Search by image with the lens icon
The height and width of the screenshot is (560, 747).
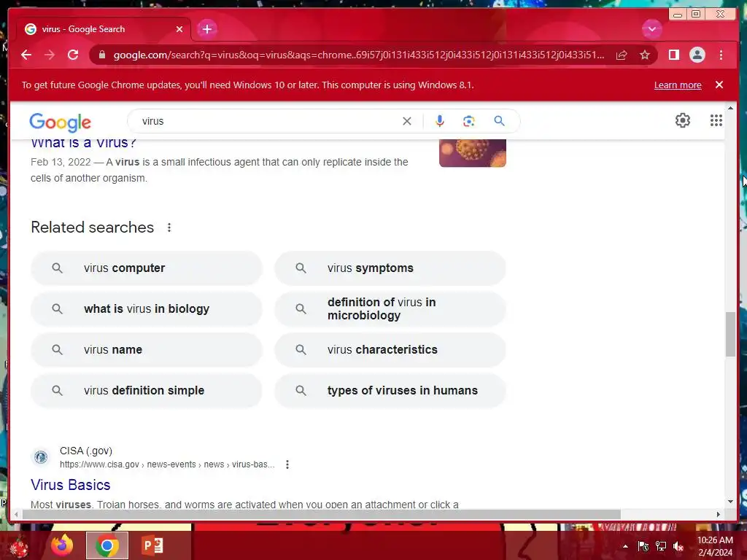click(x=469, y=121)
